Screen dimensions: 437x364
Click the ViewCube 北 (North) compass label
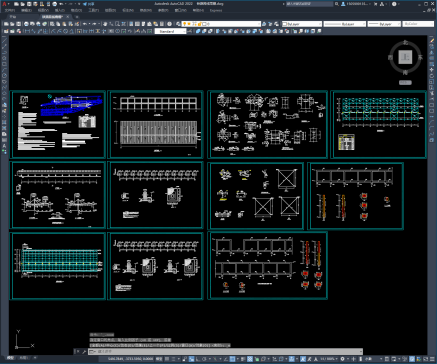406,42
